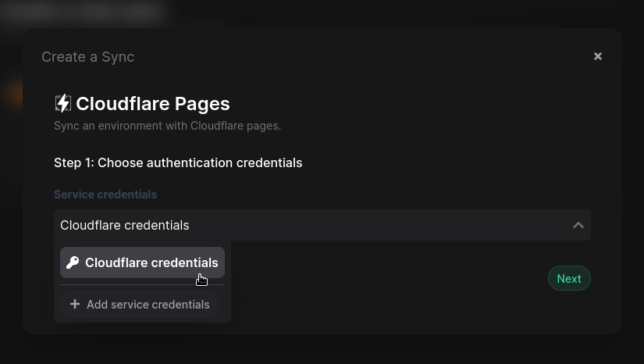The width and height of the screenshot is (644, 364).
Task: Click the selected value text in the dropdown
Action: (x=125, y=225)
